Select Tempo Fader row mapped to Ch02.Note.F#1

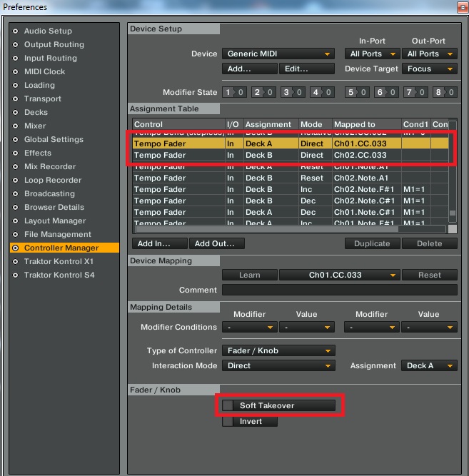coord(291,189)
